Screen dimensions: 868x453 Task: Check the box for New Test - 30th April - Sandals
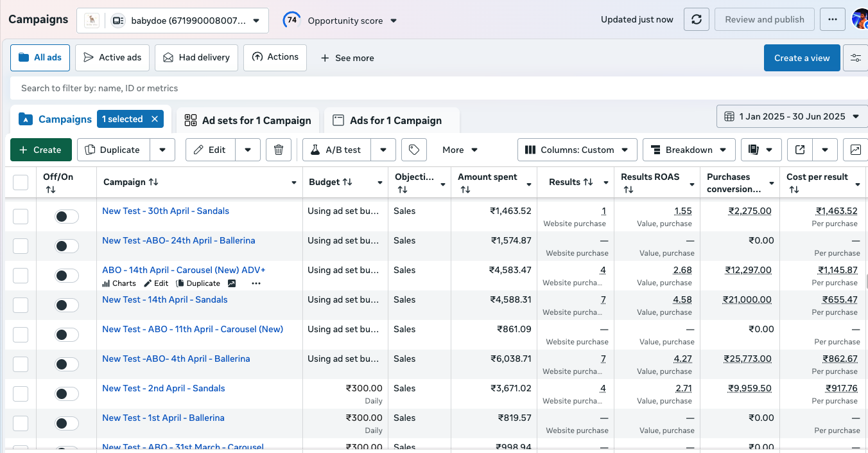pyautogui.click(x=21, y=217)
